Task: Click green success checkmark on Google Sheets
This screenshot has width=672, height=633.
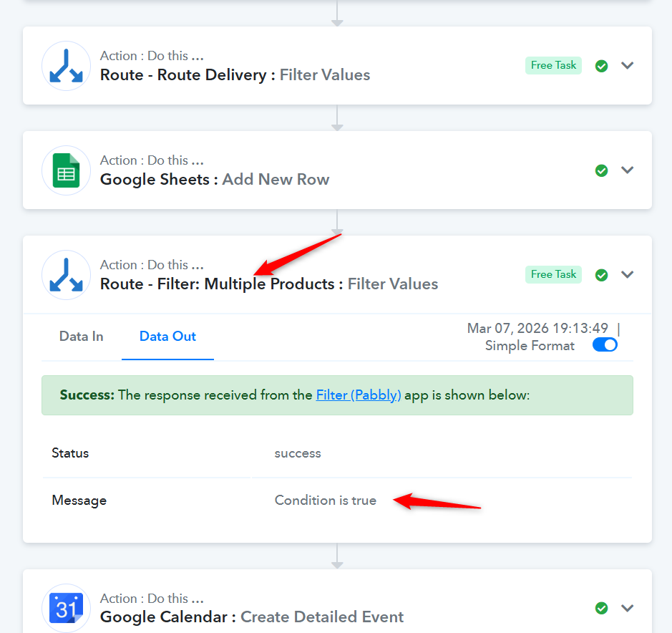Action: tap(602, 170)
